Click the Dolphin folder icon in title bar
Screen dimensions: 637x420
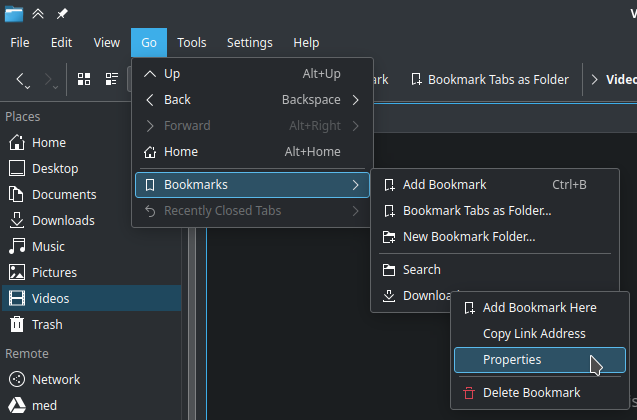pos(14,14)
